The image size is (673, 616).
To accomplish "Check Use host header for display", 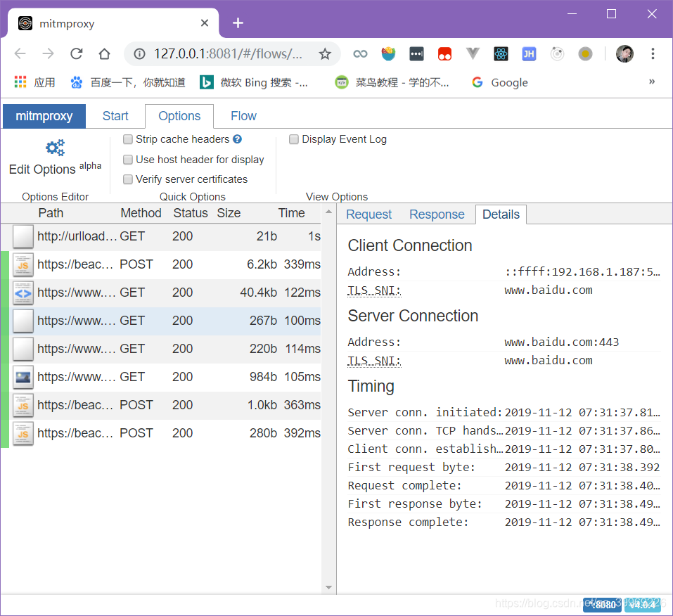I will click(x=127, y=160).
